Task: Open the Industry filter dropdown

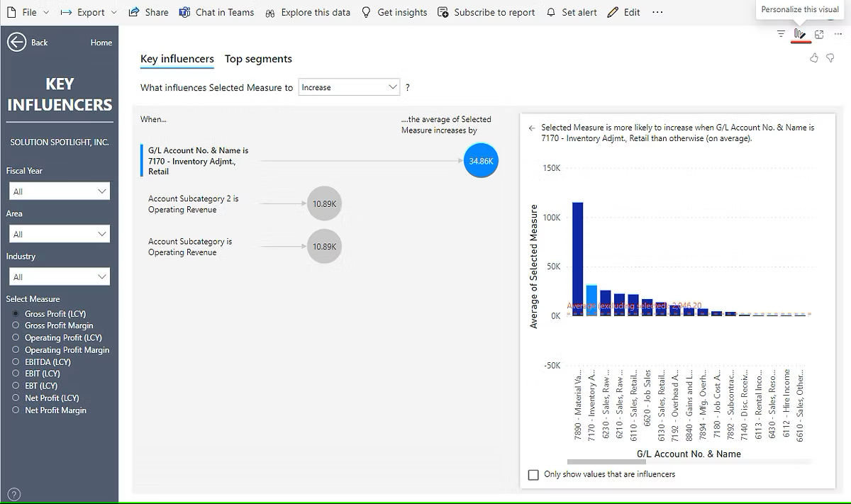Action: coord(59,276)
